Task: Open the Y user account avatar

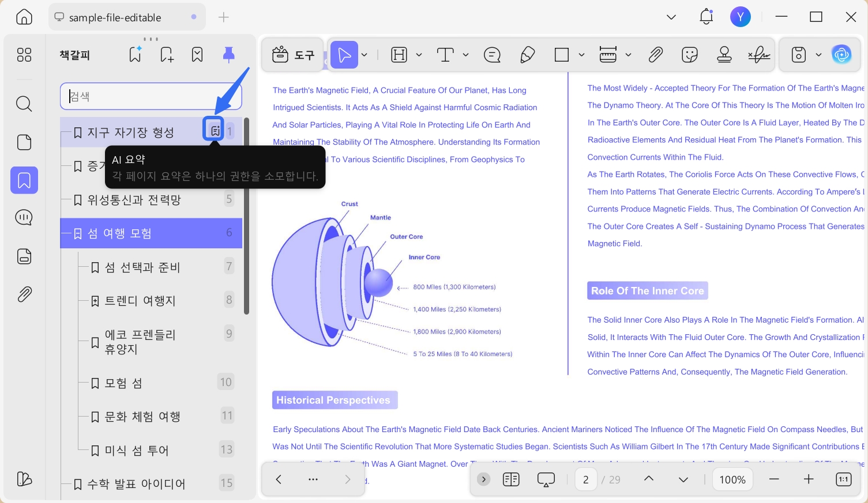Action: pyautogui.click(x=741, y=17)
